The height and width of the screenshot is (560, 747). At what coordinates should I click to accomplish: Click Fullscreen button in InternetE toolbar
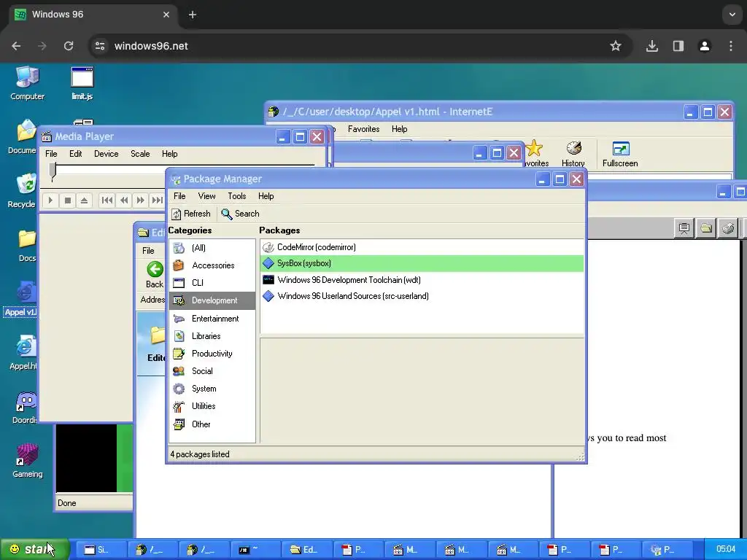[620, 154]
